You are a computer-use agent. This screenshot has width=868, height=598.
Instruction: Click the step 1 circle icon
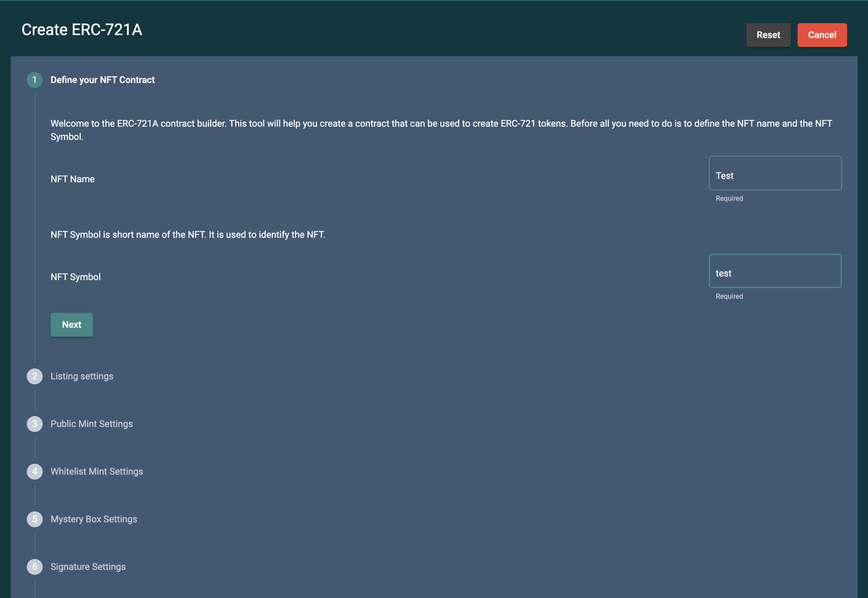coord(34,80)
